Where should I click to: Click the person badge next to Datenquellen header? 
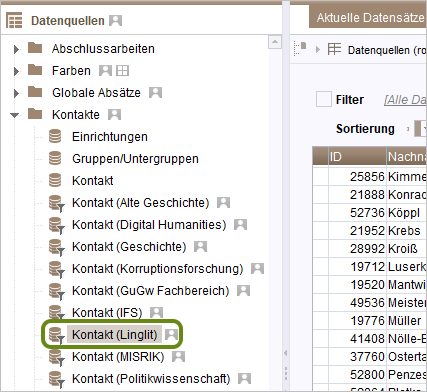[x=116, y=21]
